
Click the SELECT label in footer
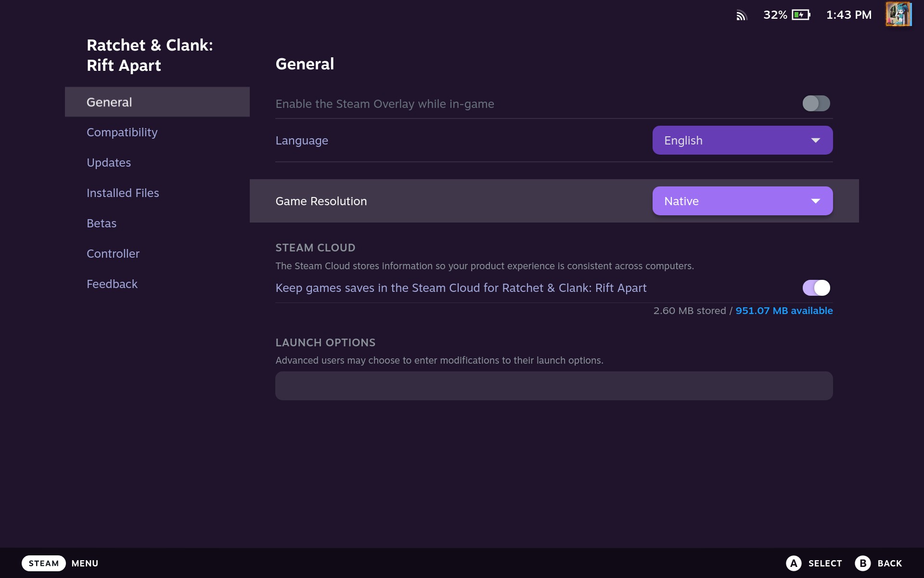tap(825, 563)
